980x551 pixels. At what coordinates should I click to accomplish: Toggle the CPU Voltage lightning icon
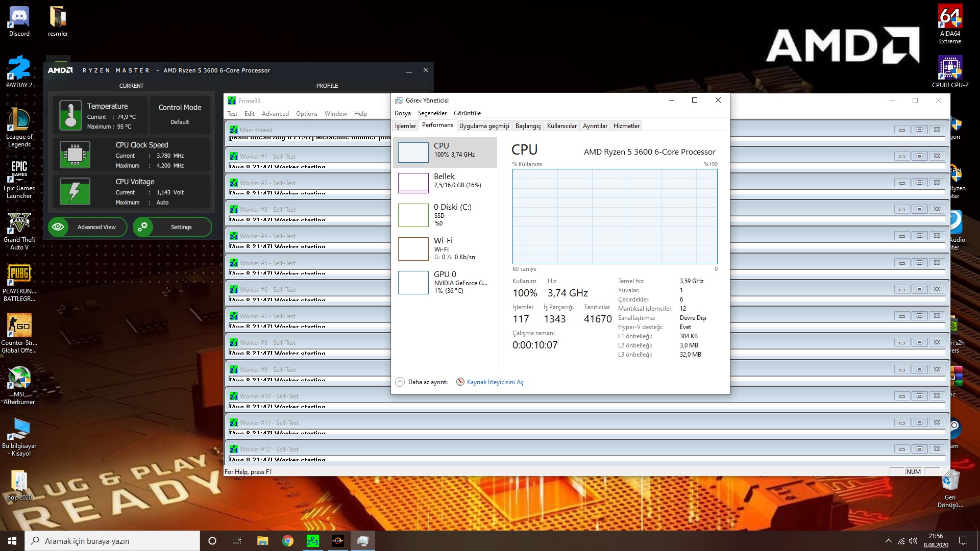(74, 192)
